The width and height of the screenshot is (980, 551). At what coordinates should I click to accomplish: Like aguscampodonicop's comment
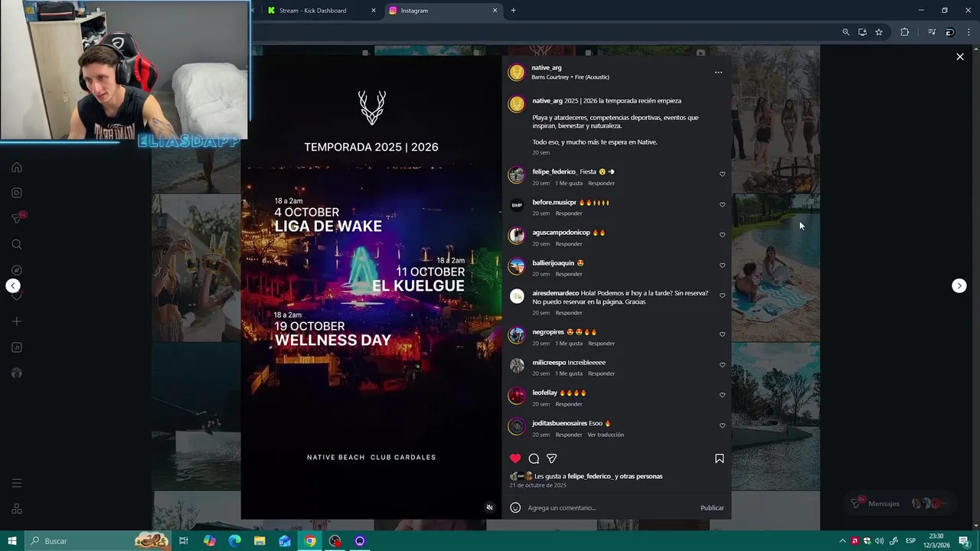722,235
